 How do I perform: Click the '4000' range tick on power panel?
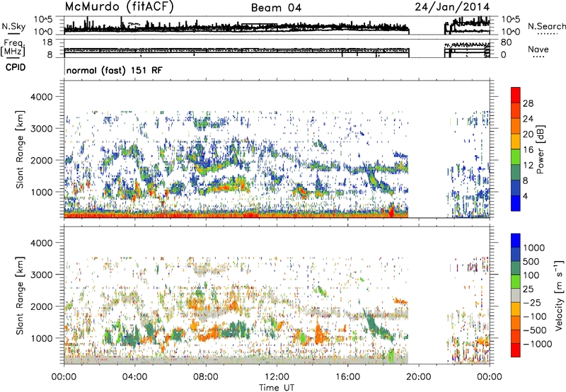coord(41,97)
